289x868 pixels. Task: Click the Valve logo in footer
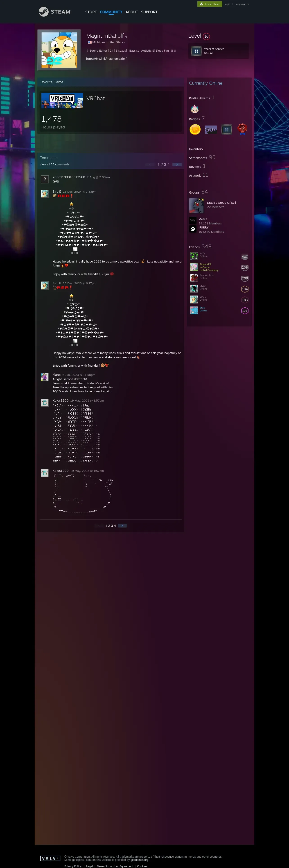coord(50,858)
